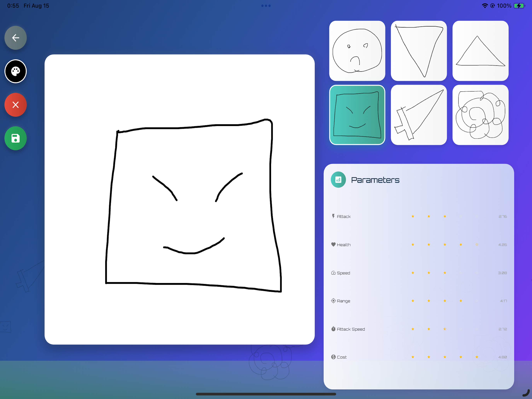Save drawing with green floppy button
Viewport: 532px width, 399px height.
16,138
